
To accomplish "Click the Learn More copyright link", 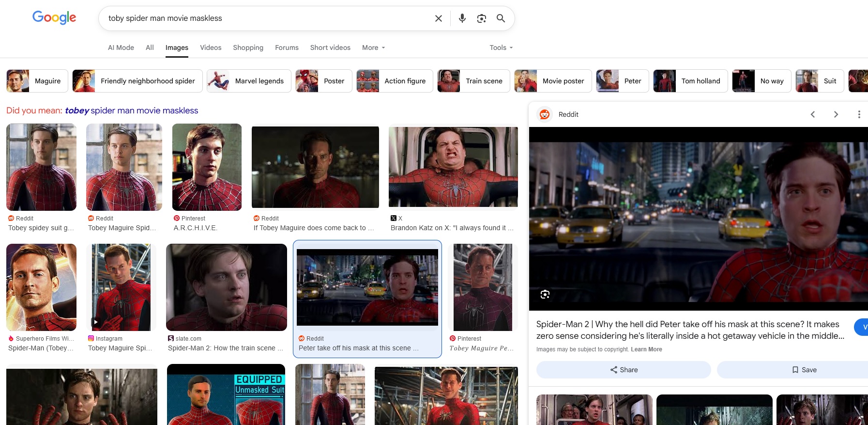I will 646,349.
